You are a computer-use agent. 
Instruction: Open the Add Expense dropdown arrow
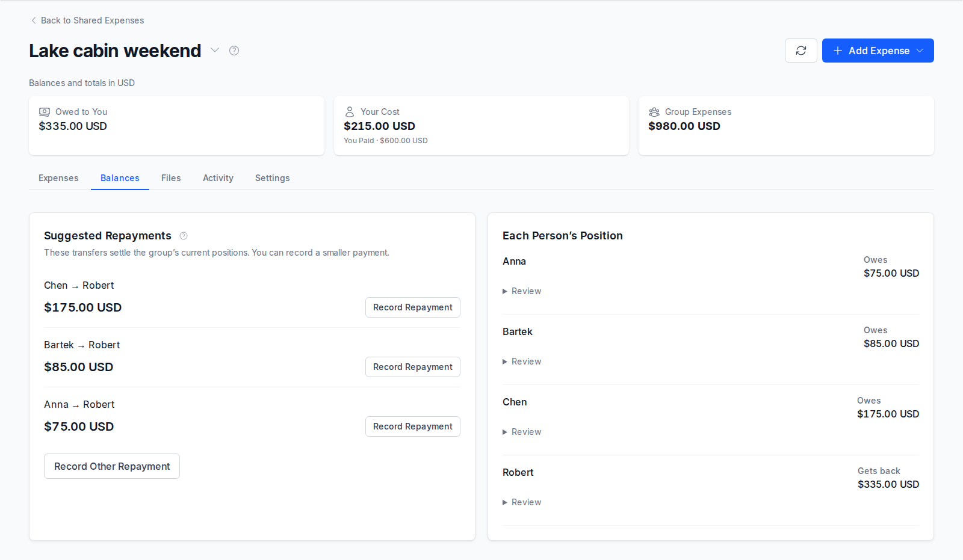(x=920, y=51)
